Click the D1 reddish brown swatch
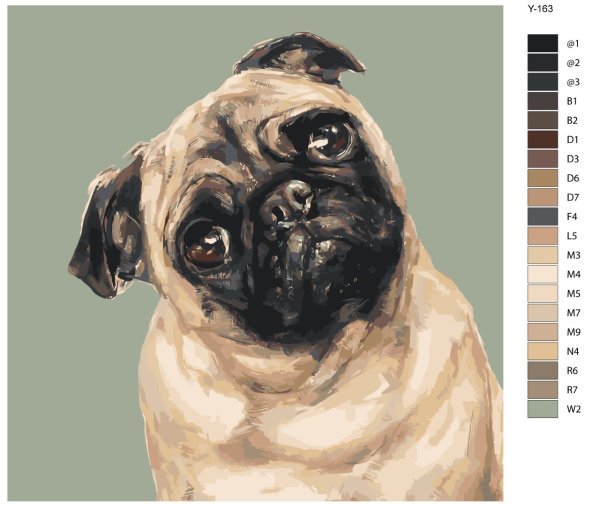600x506 pixels. click(x=542, y=139)
